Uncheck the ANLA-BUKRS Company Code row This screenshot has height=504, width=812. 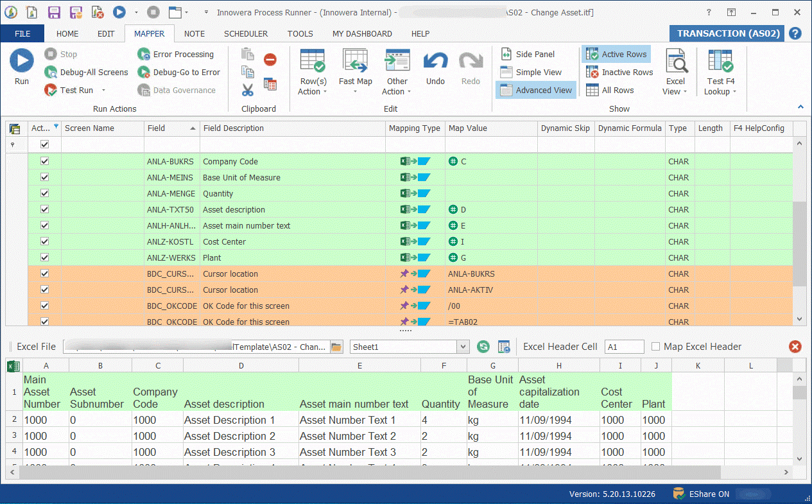pyautogui.click(x=44, y=161)
